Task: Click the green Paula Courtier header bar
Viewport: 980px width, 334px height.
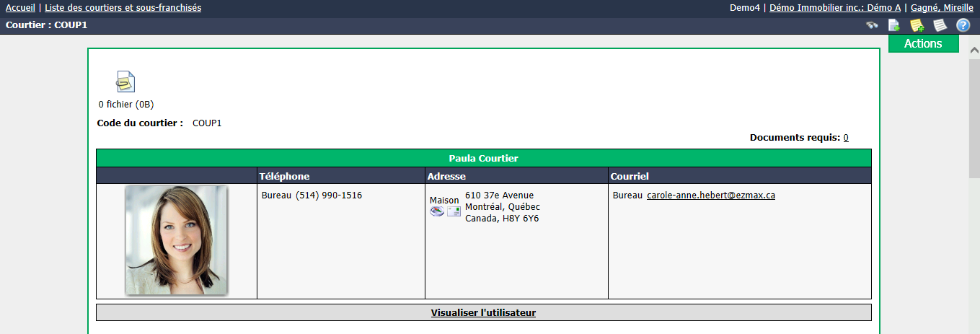Action: (483, 158)
